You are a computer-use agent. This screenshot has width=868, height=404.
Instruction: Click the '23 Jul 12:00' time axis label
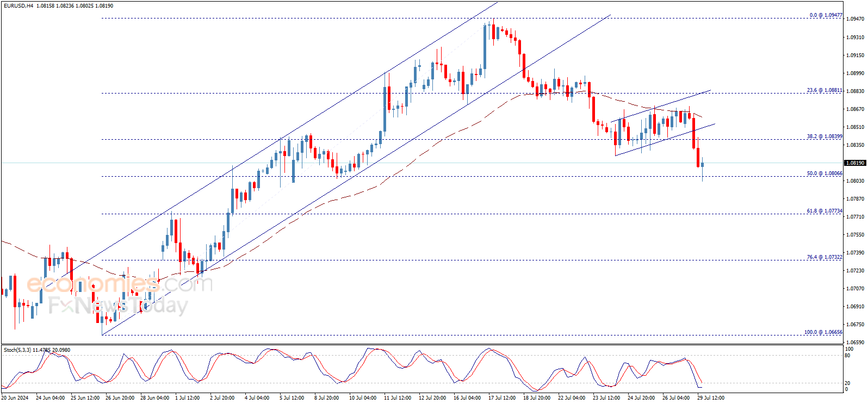606,398
